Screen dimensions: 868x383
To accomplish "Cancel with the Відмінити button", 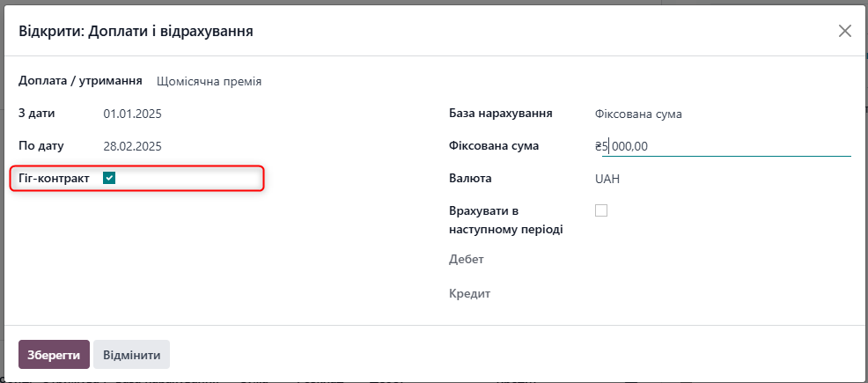I will coord(132,355).
